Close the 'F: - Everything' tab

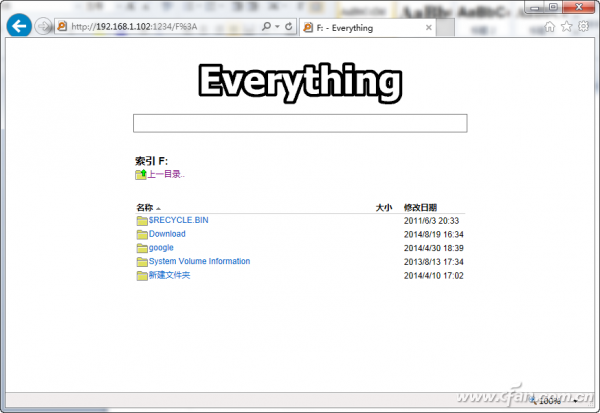pyautogui.click(x=429, y=28)
